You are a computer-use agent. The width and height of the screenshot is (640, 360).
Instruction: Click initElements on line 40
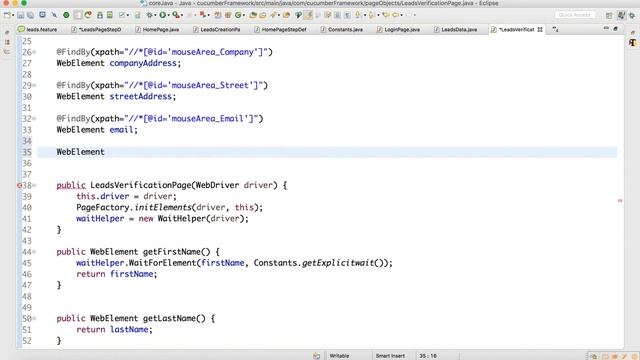(x=163, y=207)
